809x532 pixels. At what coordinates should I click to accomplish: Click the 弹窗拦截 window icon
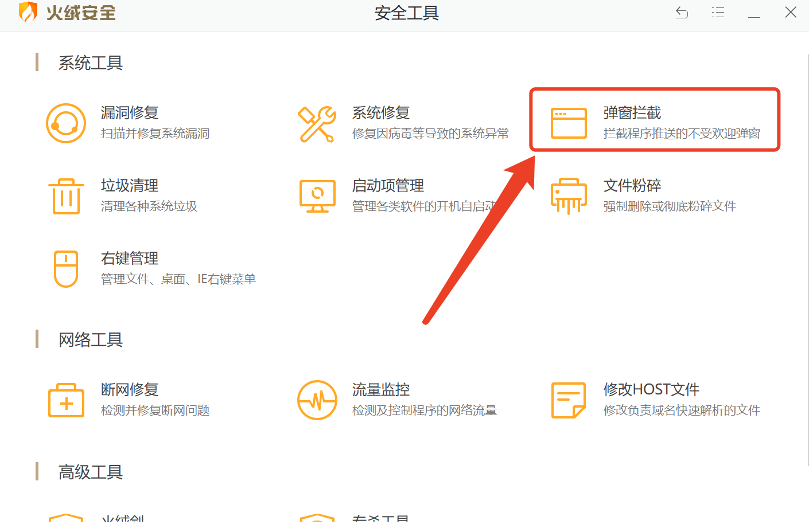[569, 123]
